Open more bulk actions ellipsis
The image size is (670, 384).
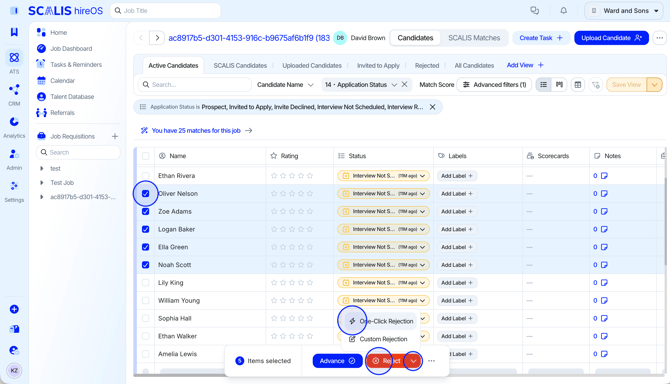[x=432, y=361]
